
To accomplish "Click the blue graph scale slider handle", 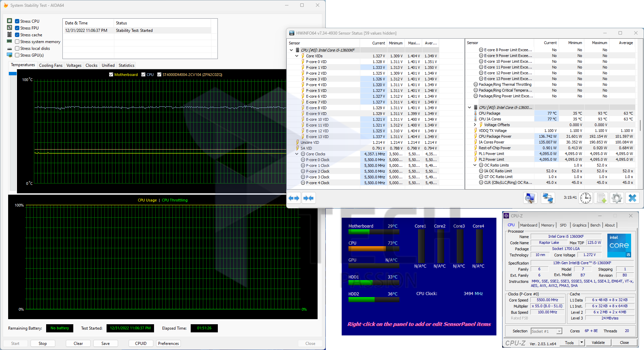I will click(x=13, y=74).
